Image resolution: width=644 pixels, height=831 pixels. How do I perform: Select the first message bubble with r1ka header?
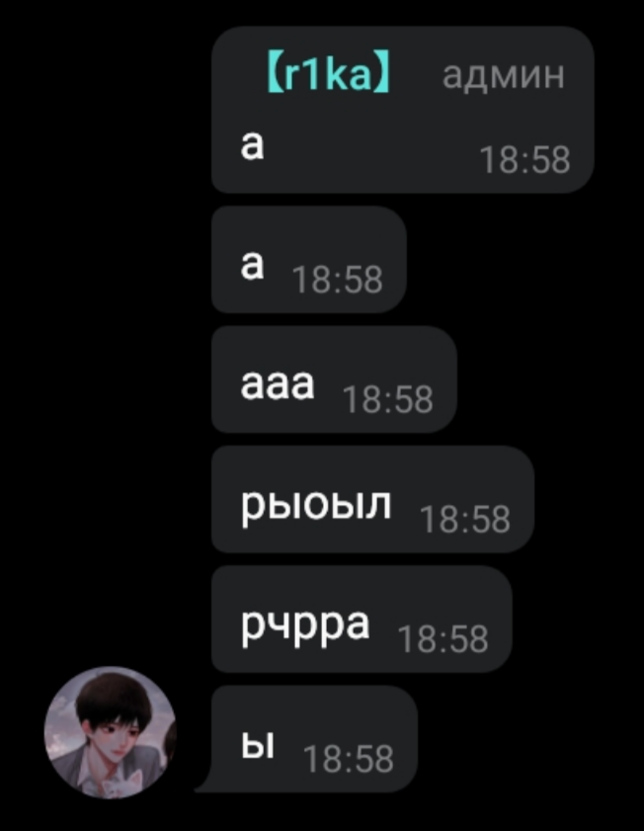403,110
